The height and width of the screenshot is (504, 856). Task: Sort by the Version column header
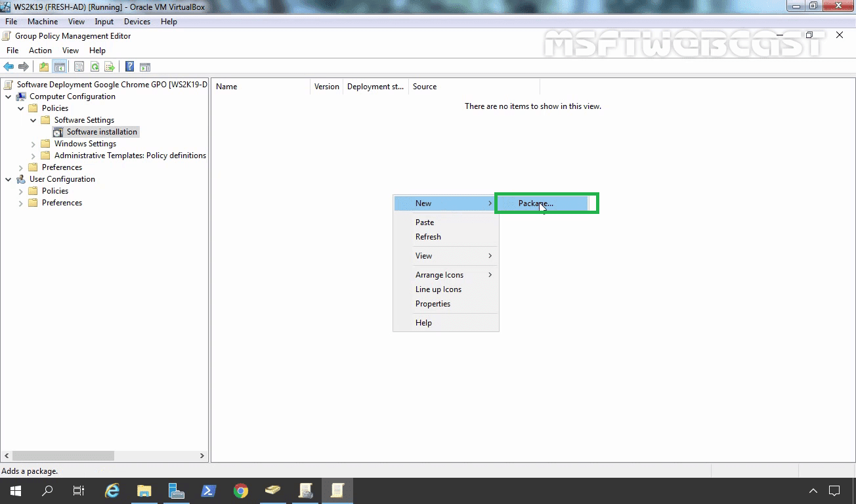326,87
